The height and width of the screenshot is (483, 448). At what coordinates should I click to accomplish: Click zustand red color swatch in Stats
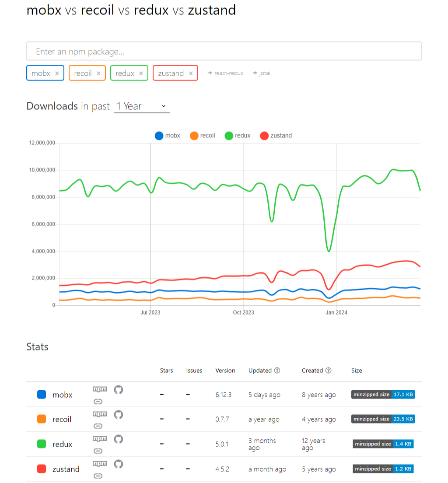click(x=42, y=469)
